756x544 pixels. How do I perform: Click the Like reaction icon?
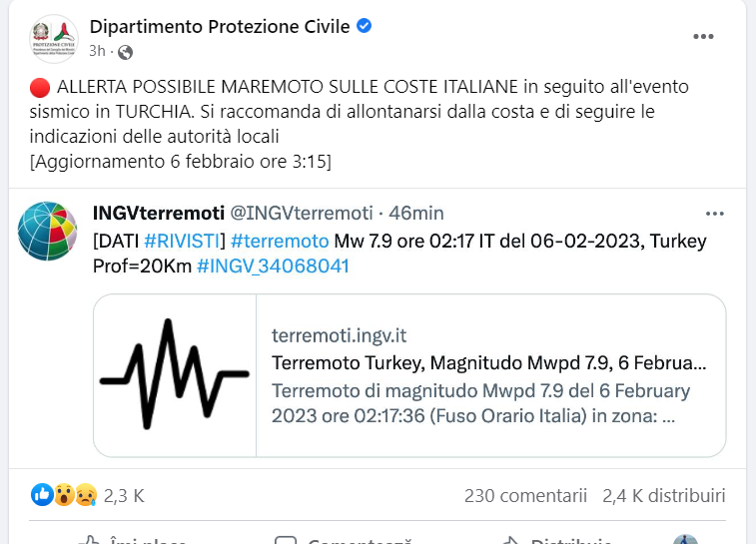(x=42, y=495)
